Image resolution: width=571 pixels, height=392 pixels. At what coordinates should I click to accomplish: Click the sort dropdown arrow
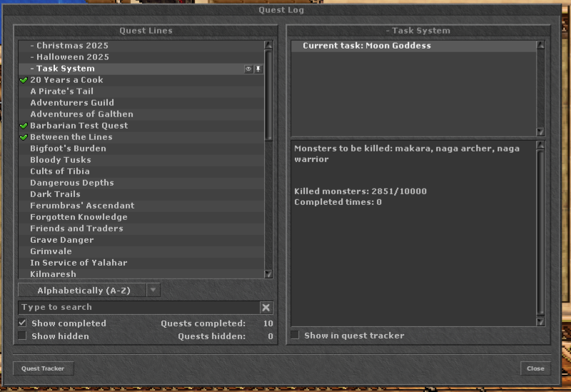point(153,291)
